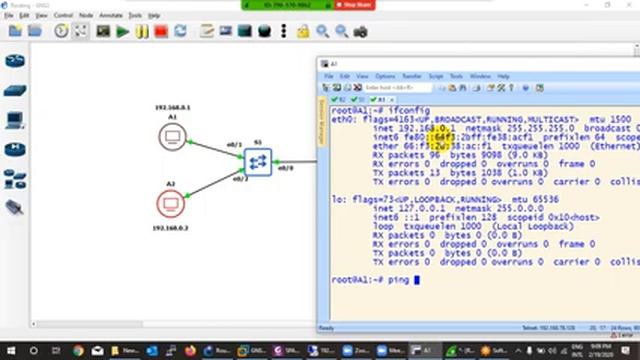Open GNS3 Node menu
This screenshot has width=640, height=360.
pos(86,16)
